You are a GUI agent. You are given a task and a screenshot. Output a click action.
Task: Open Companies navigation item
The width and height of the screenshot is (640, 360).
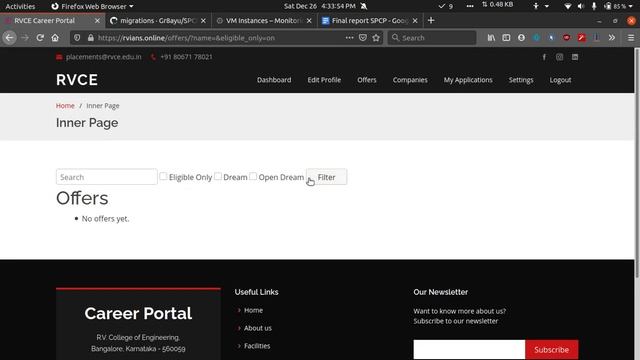coord(410,80)
